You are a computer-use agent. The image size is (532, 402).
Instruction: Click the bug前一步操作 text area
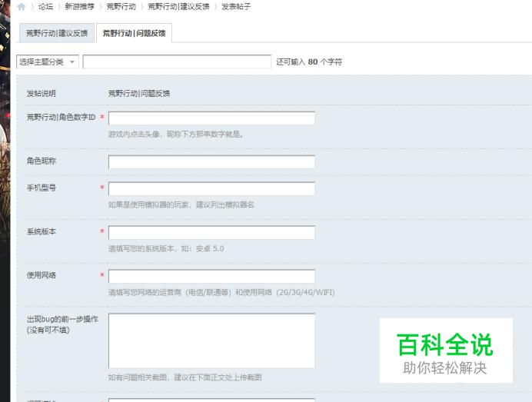(x=211, y=341)
